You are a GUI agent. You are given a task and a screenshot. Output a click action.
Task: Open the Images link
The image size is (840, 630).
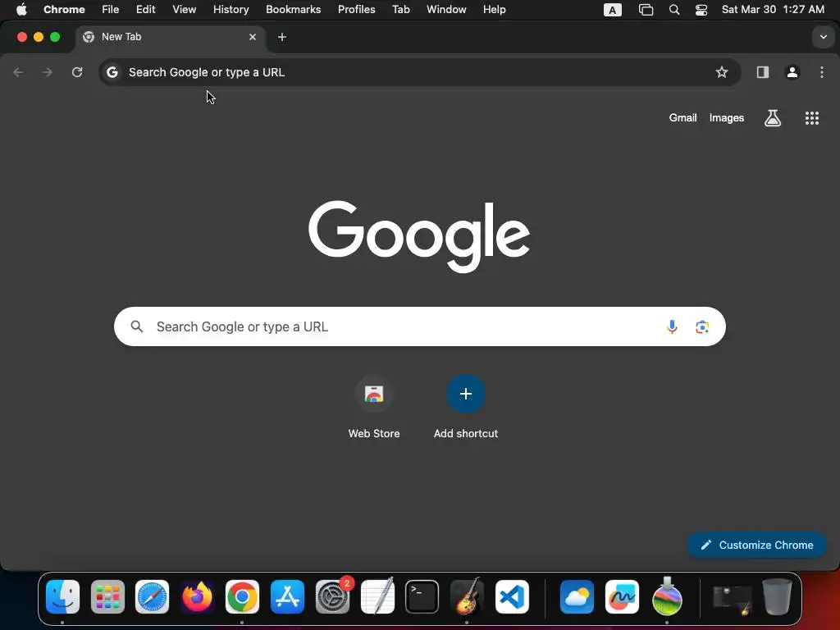[x=727, y=118]
